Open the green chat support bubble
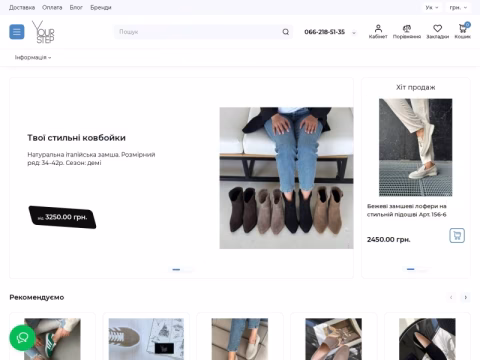Image resolution: width=480 pixels, height=360 pixels. pyautogui.click(x=23, y=337)
